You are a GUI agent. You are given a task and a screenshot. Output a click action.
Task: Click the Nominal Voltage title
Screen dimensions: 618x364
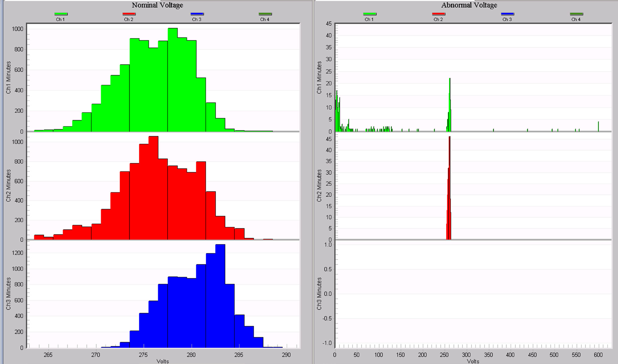pos(157,5)
